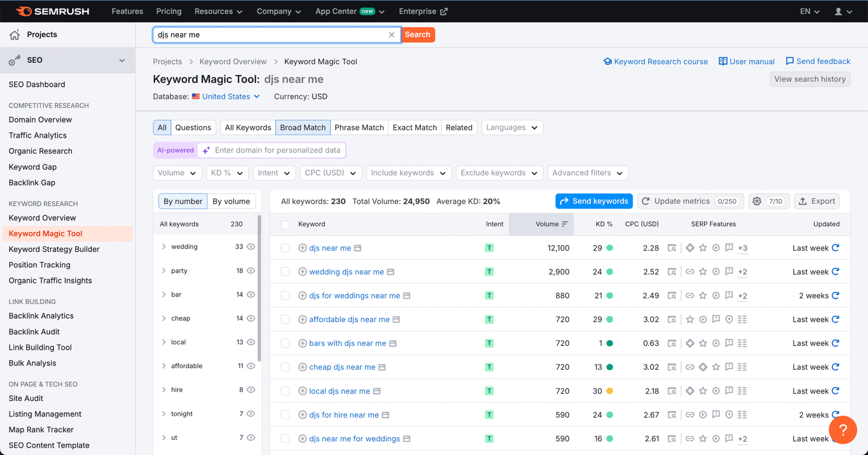The height and width of the screenshot is (455, 868).
Task: Click the star SERP feature in 'local djs near me' row
Action: 703,391
